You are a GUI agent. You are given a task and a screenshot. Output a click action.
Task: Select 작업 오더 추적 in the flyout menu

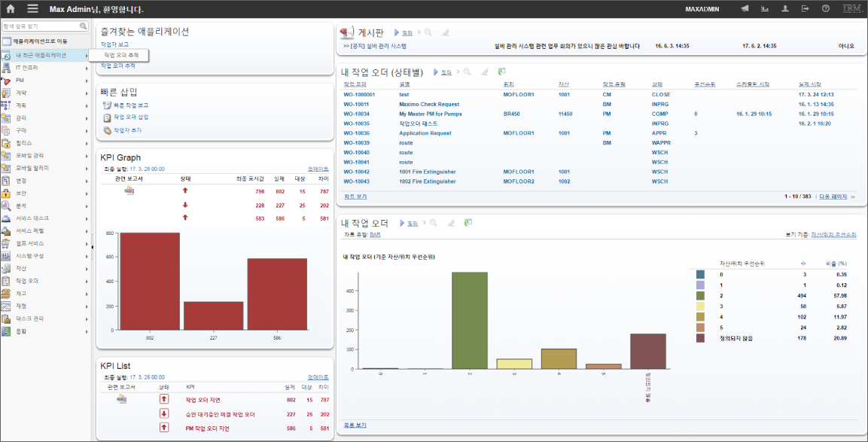click(120, 55)
